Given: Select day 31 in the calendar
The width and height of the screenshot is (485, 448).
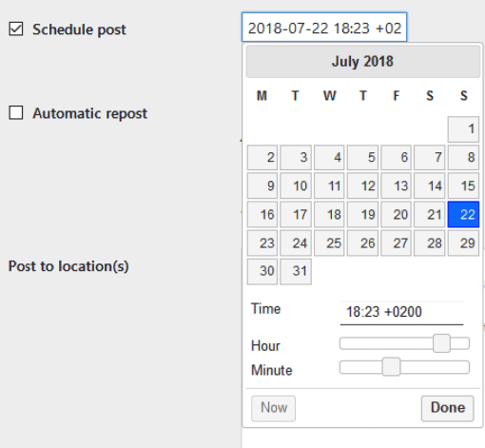Looking at the screenshot, I should (296, 271).
